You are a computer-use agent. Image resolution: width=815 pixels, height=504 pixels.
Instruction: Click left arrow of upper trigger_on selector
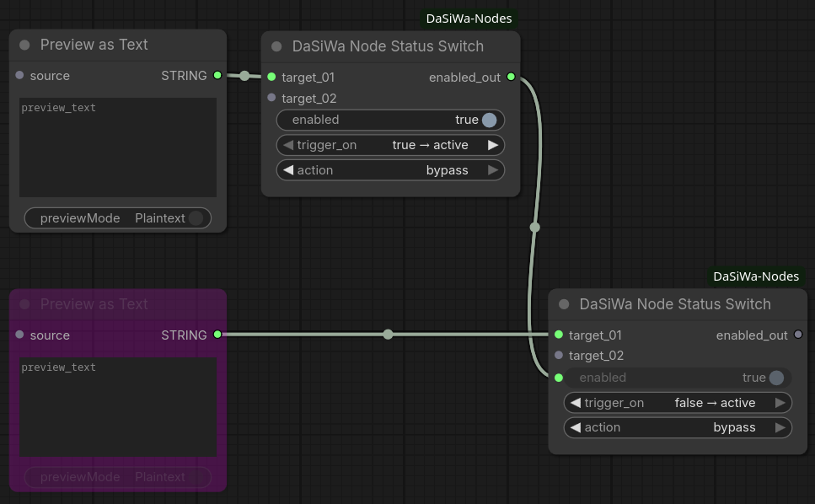pos(288,145)
